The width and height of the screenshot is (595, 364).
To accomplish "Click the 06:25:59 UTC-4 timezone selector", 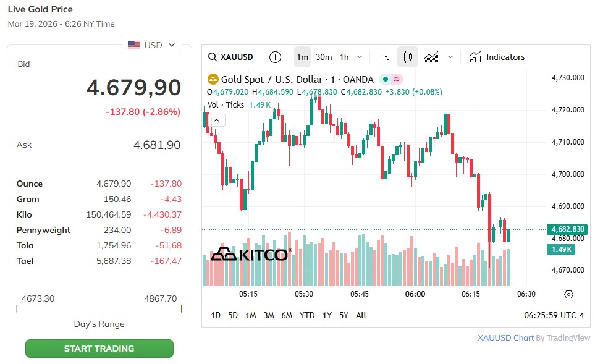I will pos(554,315).
